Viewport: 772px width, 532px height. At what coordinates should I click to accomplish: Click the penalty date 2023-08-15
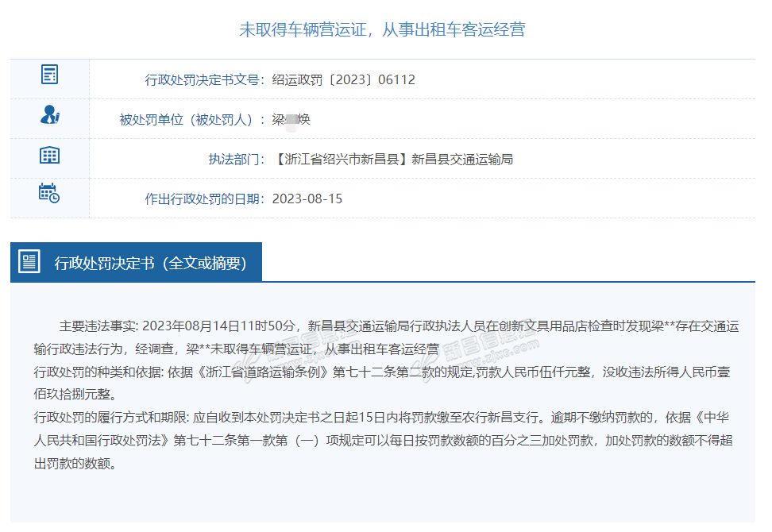point(307,199)
